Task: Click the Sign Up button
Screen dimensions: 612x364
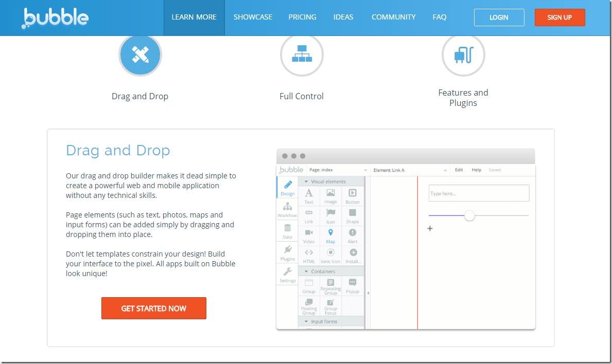Action: click(x=559, y=17)
